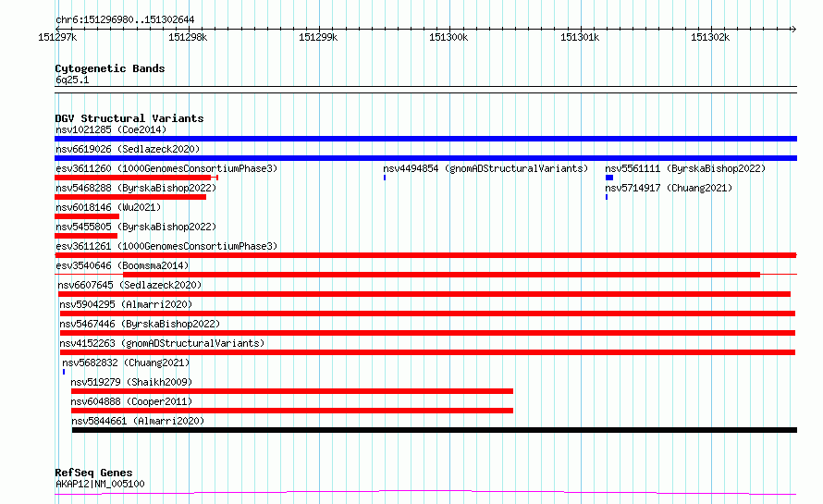Click the red nsv6607645 variant bar
The height and width of the screenshot is (504, 823).
pyautogui.click(x=424, y=294)
